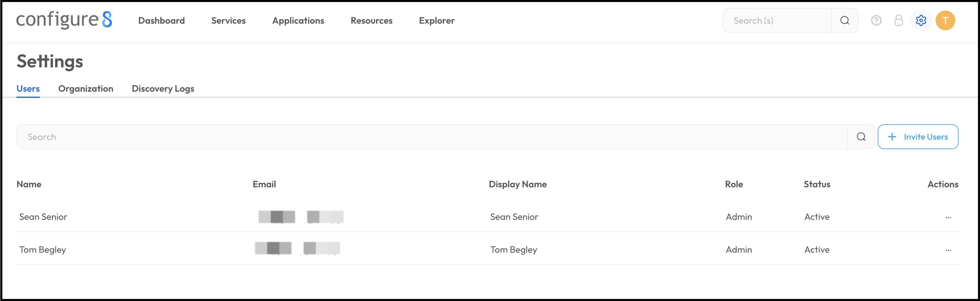
Task: Click the top search magnifier icon
Action: tap(844, 20)
